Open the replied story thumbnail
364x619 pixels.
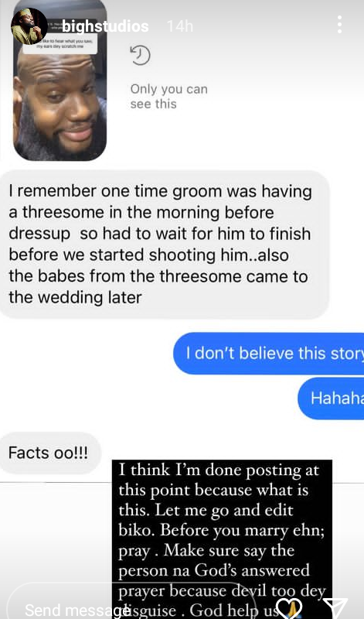click(x=60, y=80)
